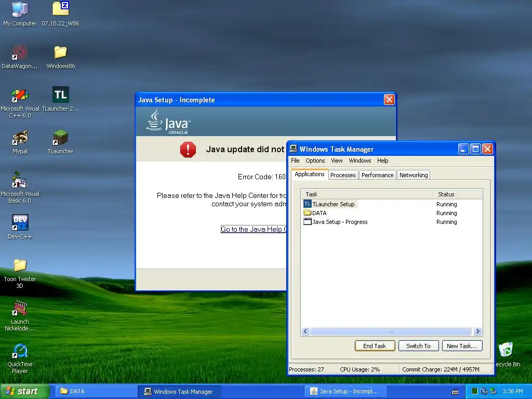532x399 pixels.
Task: Maximize the Windows Task Manager window
Action: [x=475, y=149]
